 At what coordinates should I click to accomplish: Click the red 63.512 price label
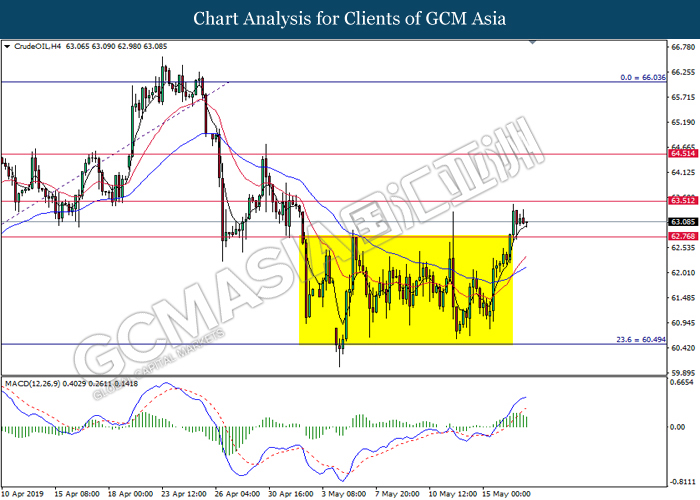tap(683, 200)
